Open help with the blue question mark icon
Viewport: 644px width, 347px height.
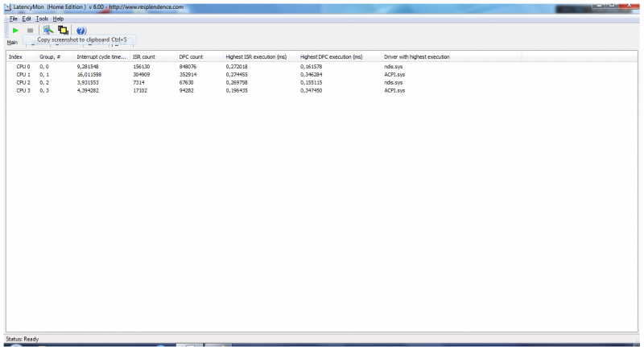81,31
